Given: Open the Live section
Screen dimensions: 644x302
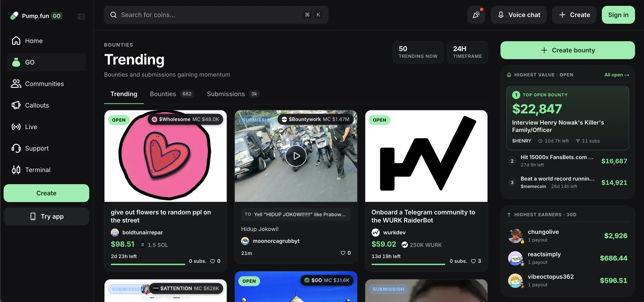Looking at the screenshot, I should (46, 127).
